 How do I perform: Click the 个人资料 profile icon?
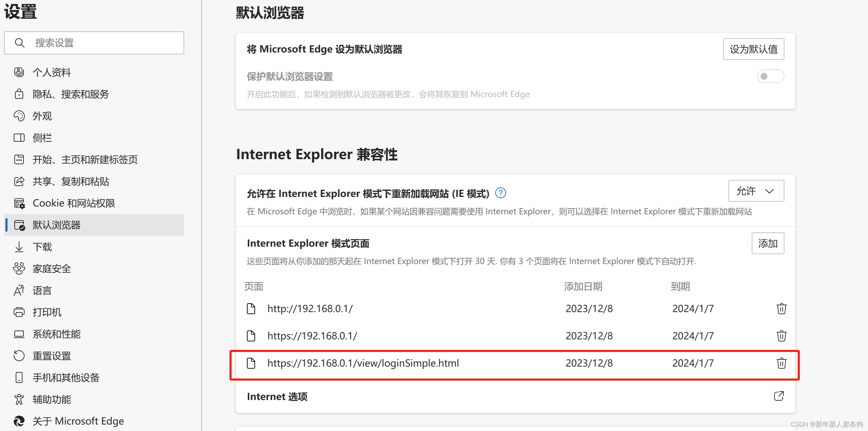[19, 72]
